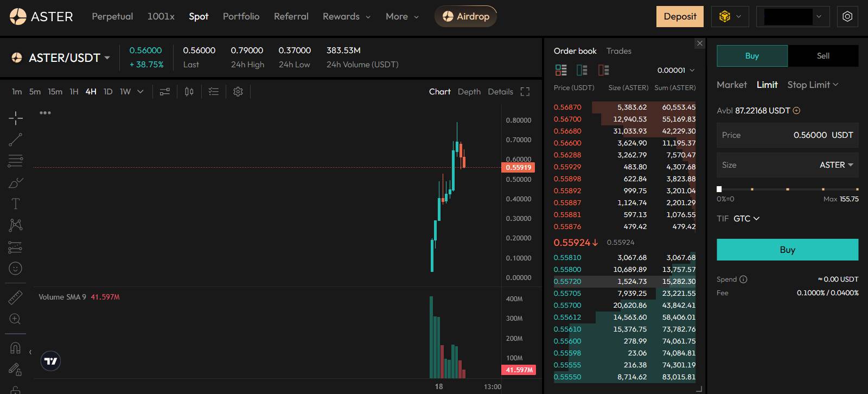The width and height of the screenshot is (868, 394).
Task: Click the add funds icon beside available balance
Action: pyautogui.click(x=796, y=111)
